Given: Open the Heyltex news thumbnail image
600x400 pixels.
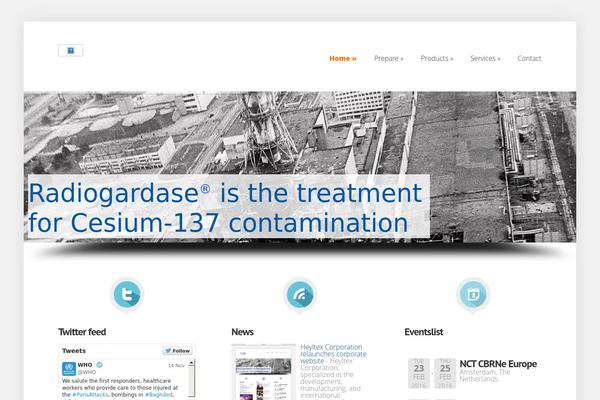Looking at the screenshot, I should [x=263, y=372].
